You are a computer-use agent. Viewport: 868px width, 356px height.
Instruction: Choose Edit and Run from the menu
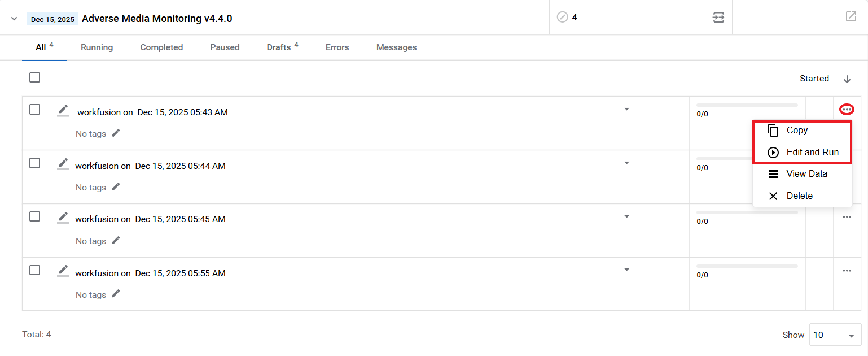point(802,153)
